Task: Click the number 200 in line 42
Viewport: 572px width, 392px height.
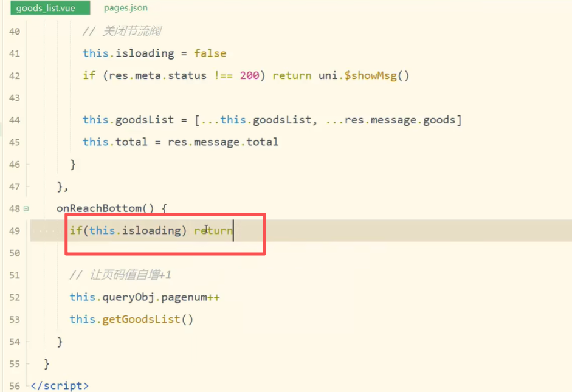Action: (x=249, y=75)
